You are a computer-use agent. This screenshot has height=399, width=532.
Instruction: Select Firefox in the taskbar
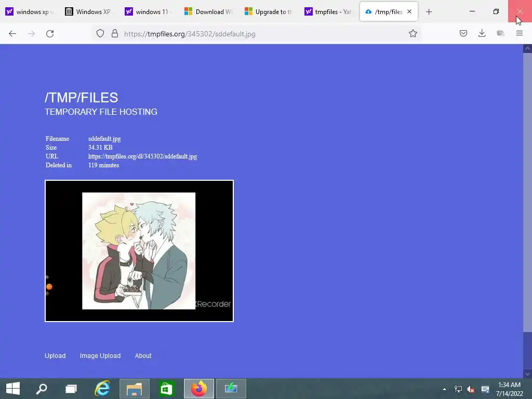pyautogui.click(x=199, y=389)
